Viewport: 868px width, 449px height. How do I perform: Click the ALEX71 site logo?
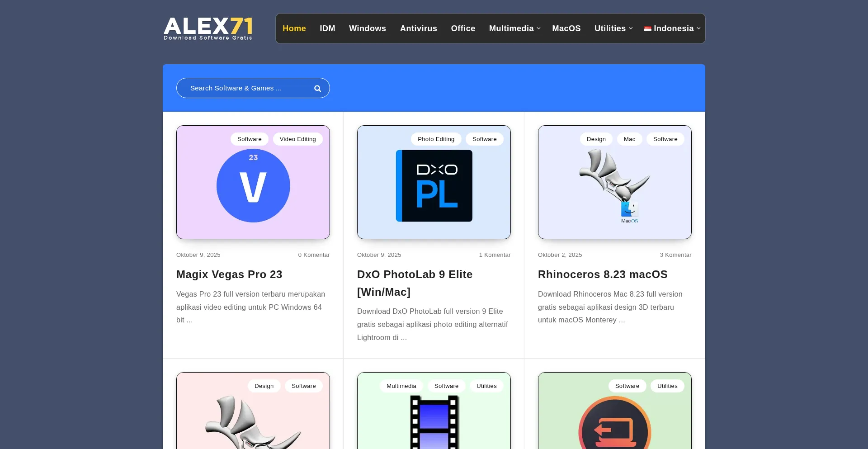click(208, 28)
